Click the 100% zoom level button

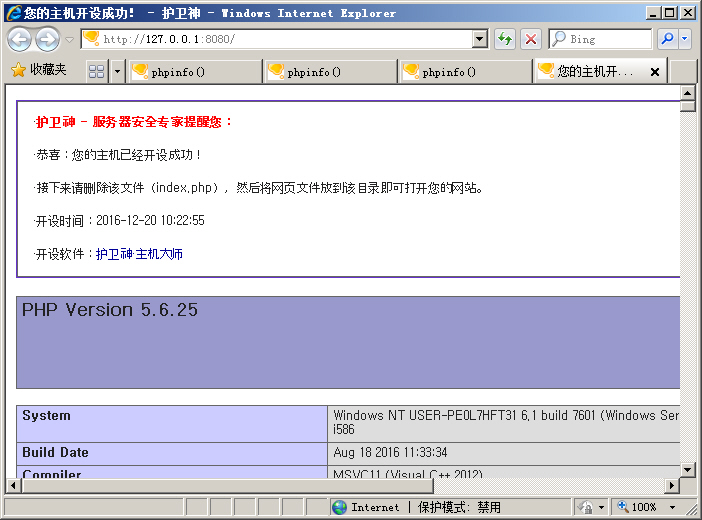pos(636,507)
